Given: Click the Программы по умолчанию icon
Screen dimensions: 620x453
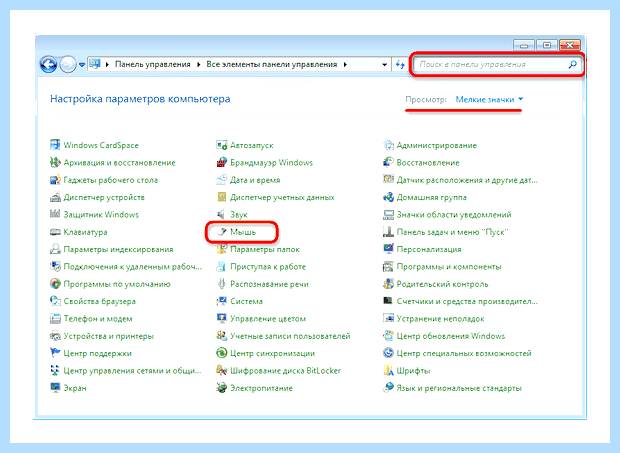Looking at the screenshot, I should (x=55, y=284).
